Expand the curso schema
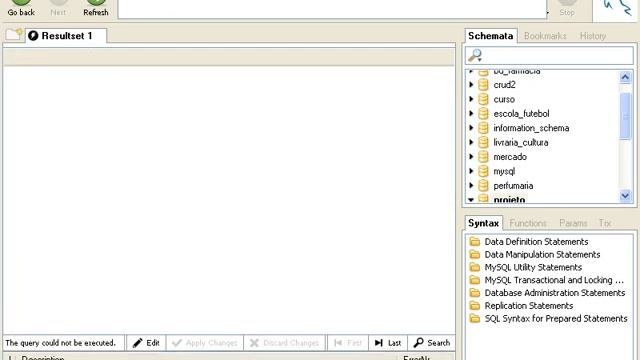Image resolution: width=640 pixels, height=360 pixels. pos(471,99)
